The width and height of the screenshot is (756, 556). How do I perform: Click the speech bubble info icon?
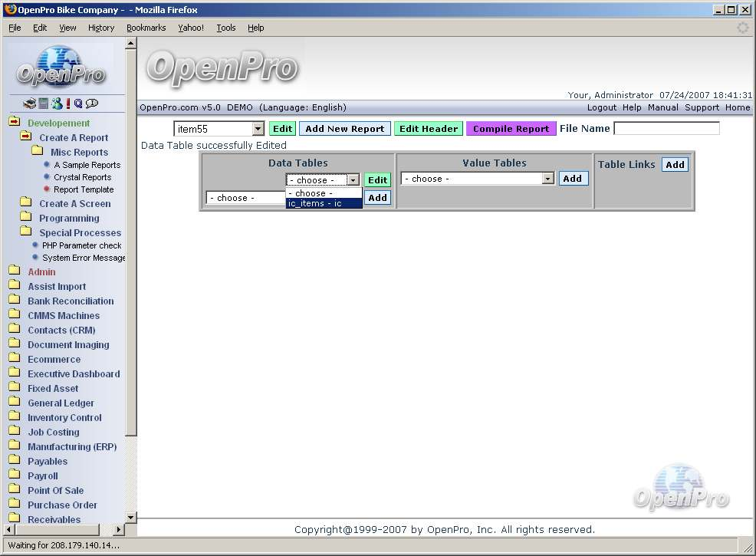click(x=92, y=104)
